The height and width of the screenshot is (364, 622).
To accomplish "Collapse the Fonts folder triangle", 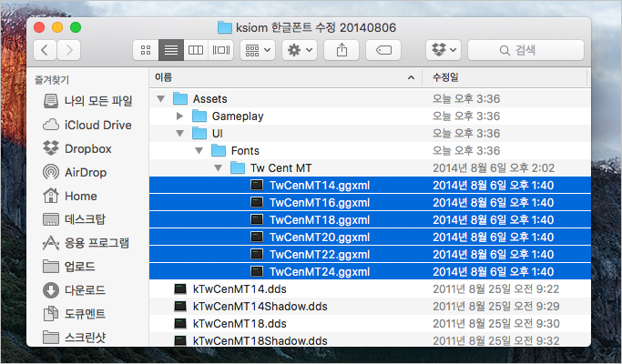I will point(199,151).
